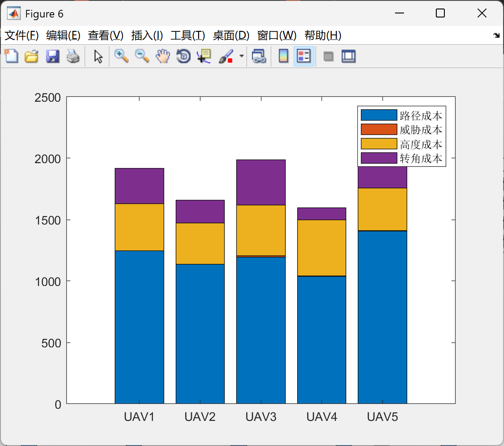The width and height of the screenshot is (504, 446).
Task: Click the MATLAB logo in the title bar
Action: [14, 13]
